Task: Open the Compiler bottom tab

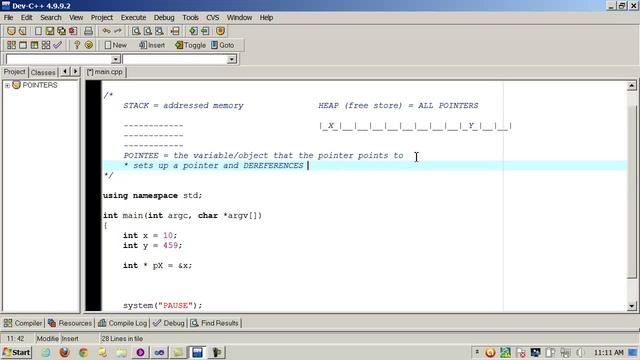Action: [23, 323]
